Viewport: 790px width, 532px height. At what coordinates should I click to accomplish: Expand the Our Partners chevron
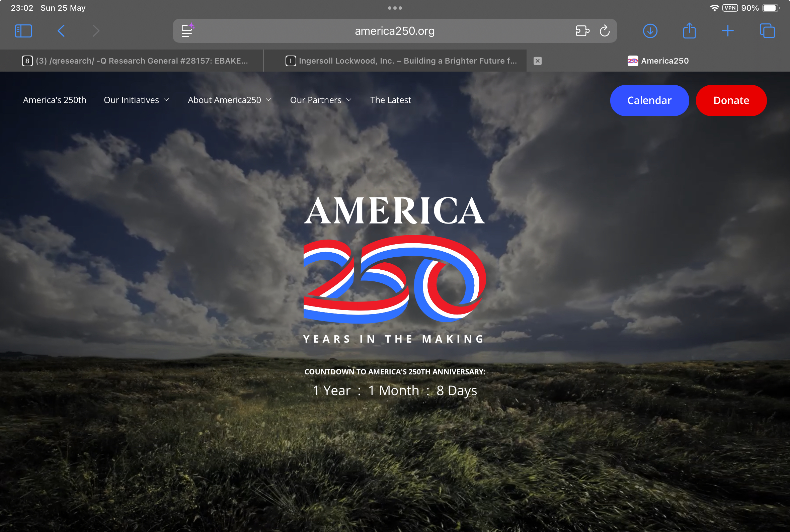(348, 100)
